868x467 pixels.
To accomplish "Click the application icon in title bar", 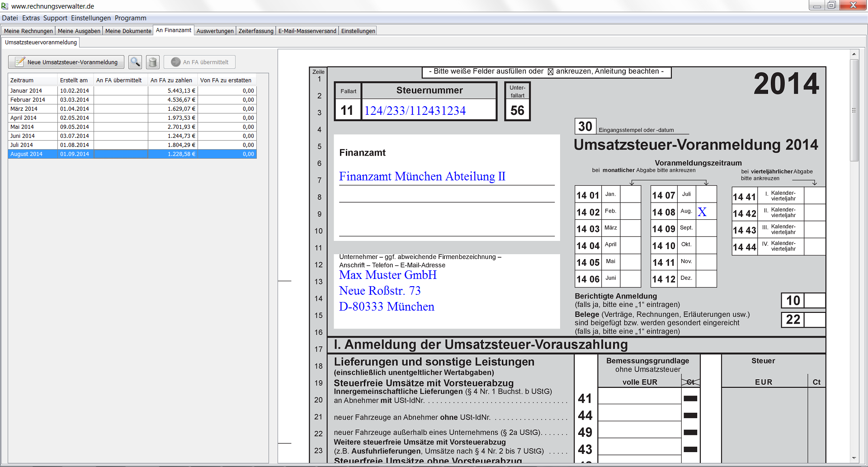I will tap(5, 6).
